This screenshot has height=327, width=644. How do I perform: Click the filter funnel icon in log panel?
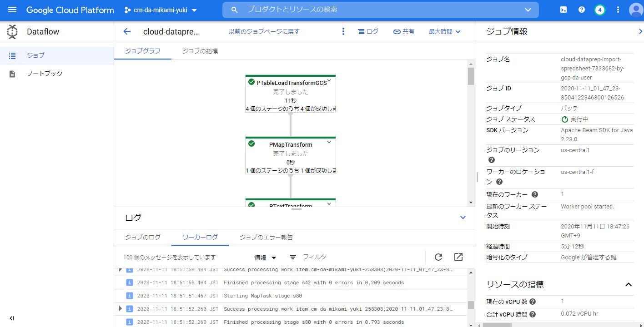tap(292, 257)
